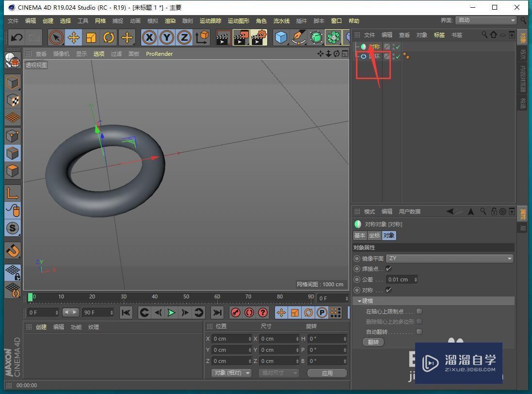Screen dimensions: 532x394
Task: Click the 标签 object manager menu
Action: [x=439, y=34]
